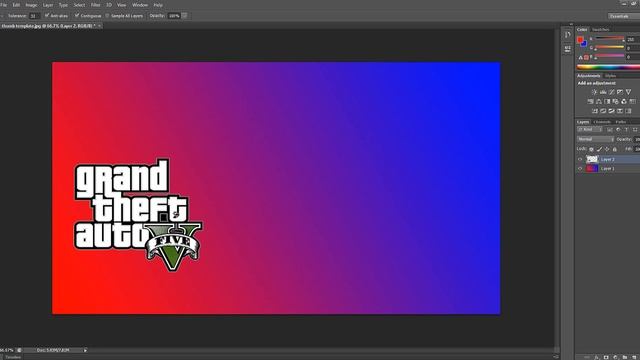Open the Window menu
The height and width of the screenshot is (360, 640).
140,5
